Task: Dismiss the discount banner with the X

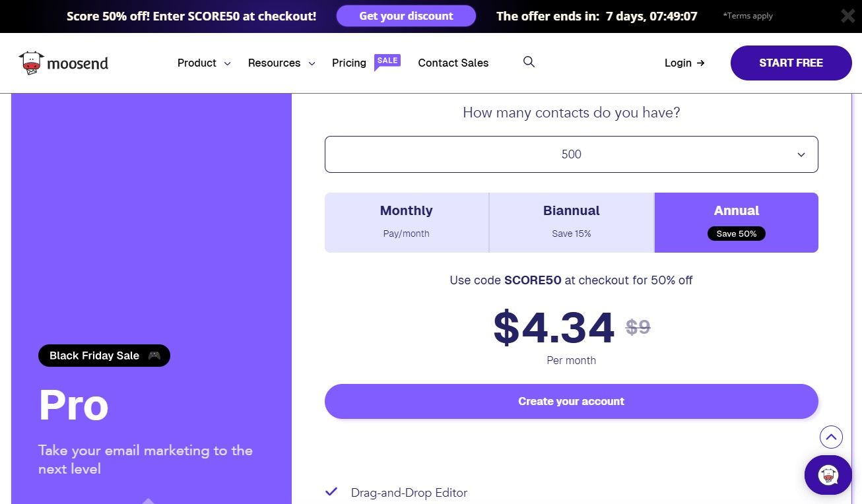Action: point(847,16)
